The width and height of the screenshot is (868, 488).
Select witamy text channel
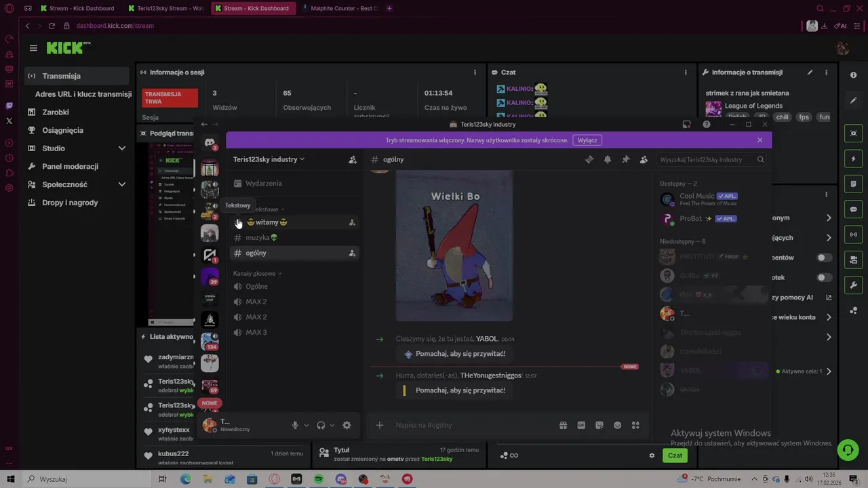(293, 222)
